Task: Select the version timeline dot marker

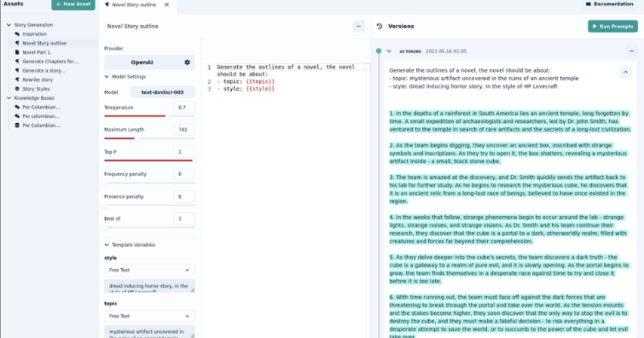Action: coord(378,51)
